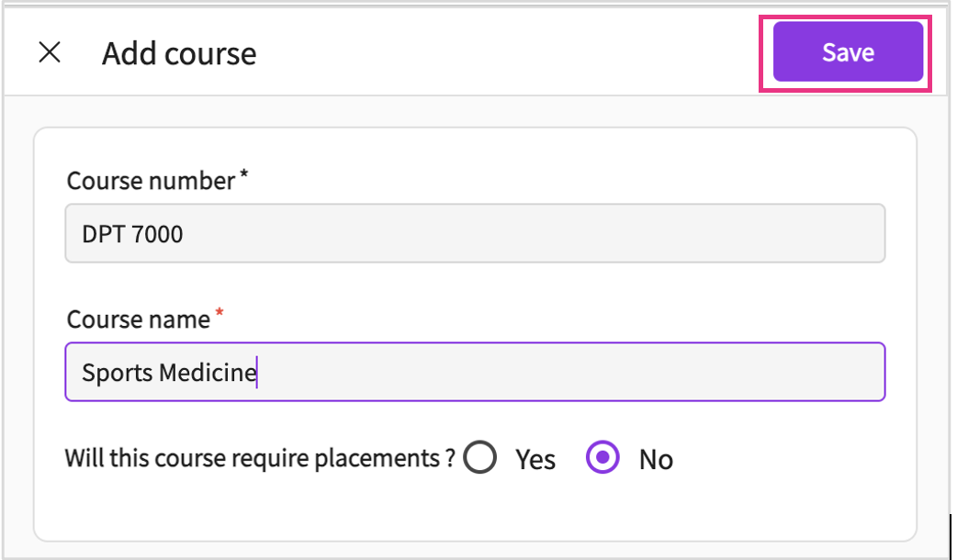Viewport: 957px width, 560px height.
Task: Click into the Course number field
Action: pyautogui.click(x=475, y=234)
